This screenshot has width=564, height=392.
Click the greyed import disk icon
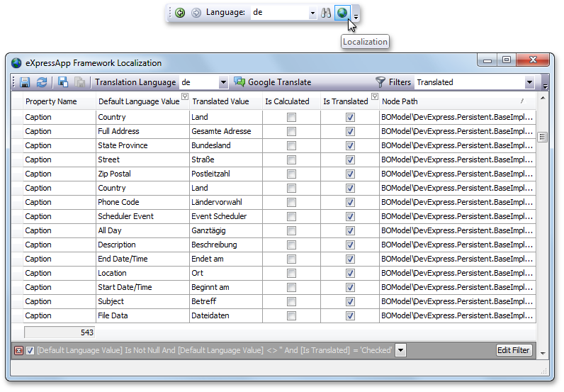pyautogui.click(x=79, y=82)
